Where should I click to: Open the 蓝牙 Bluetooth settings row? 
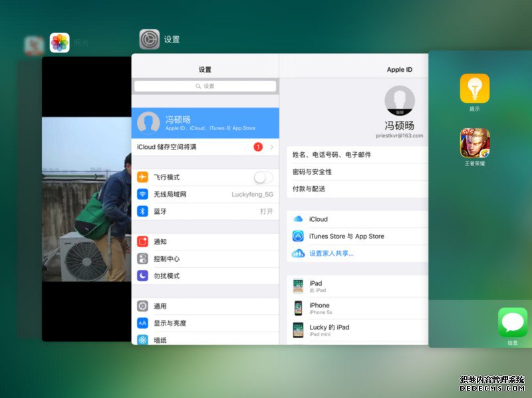coord(205,211)
